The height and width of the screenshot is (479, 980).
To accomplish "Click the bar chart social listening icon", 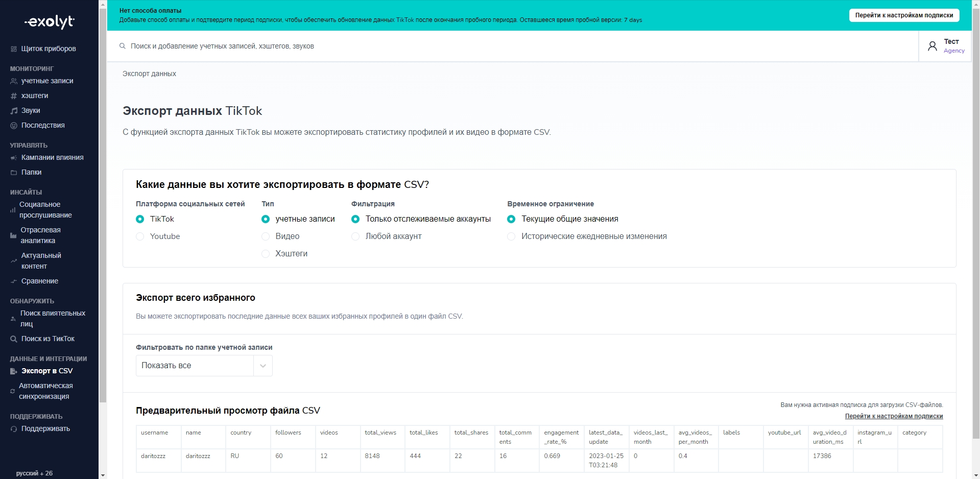I will pyautogui.click(x=13, y=210).
